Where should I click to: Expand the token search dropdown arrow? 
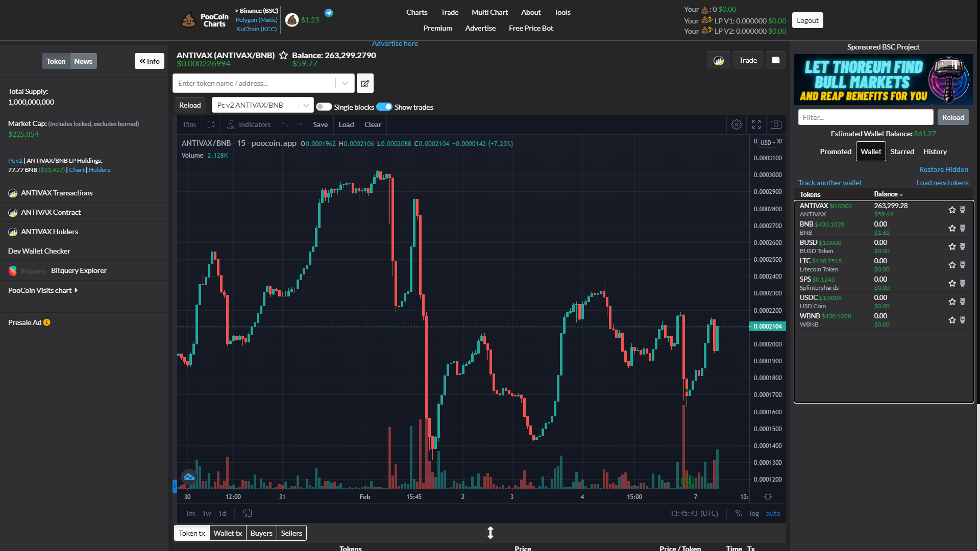click(345, 83)
